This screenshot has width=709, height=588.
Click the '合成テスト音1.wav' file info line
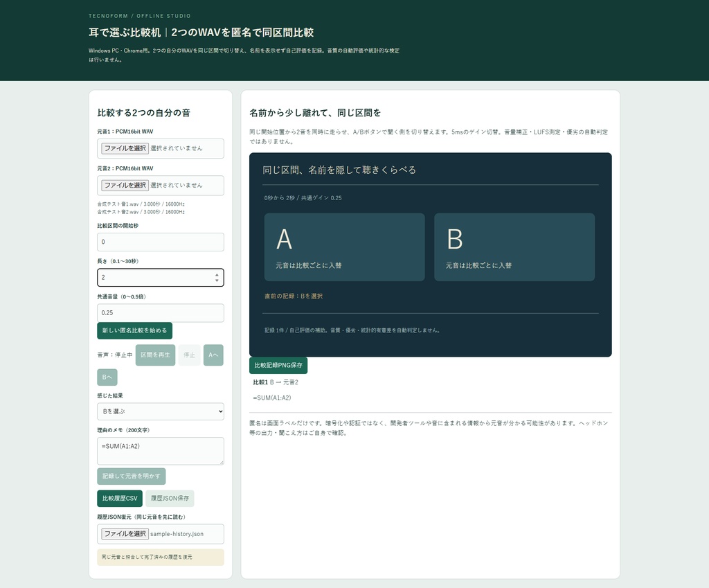click(141, 204)
